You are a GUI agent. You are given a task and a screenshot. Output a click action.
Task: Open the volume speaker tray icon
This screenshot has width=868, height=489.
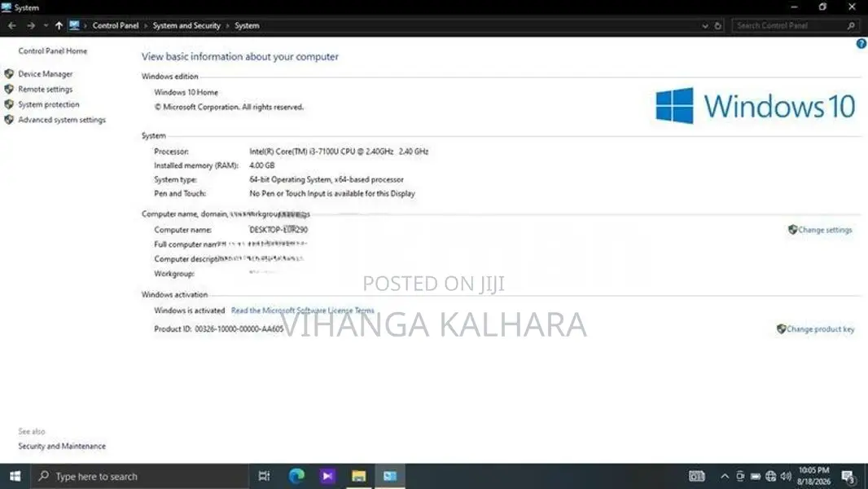pyautogui.click(x=786, y=476)
